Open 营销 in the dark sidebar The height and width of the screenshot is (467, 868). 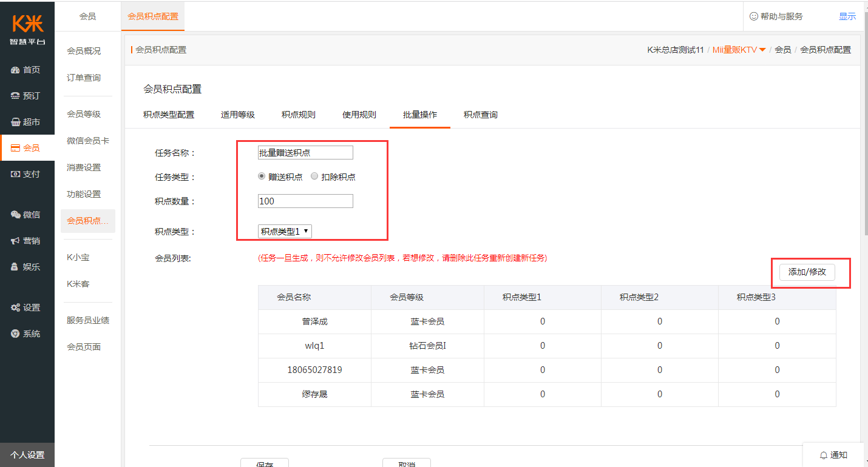click(x=27, y=241)
